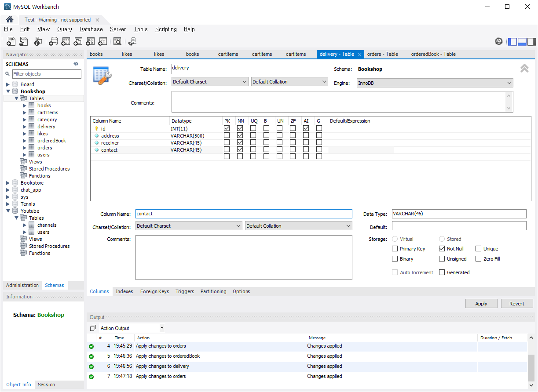538x392 pixels.
Task: Toggle the bottom output panel icon
Action: click(522, 42)
